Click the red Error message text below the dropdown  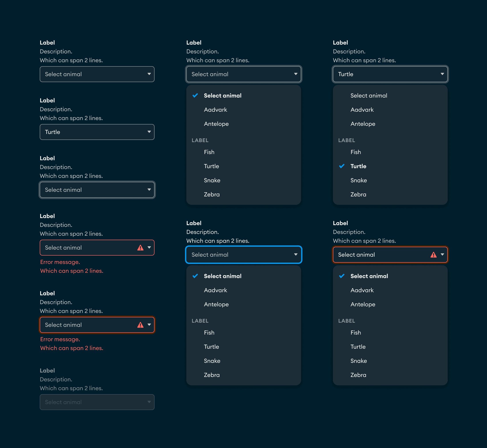pos(60,262)
